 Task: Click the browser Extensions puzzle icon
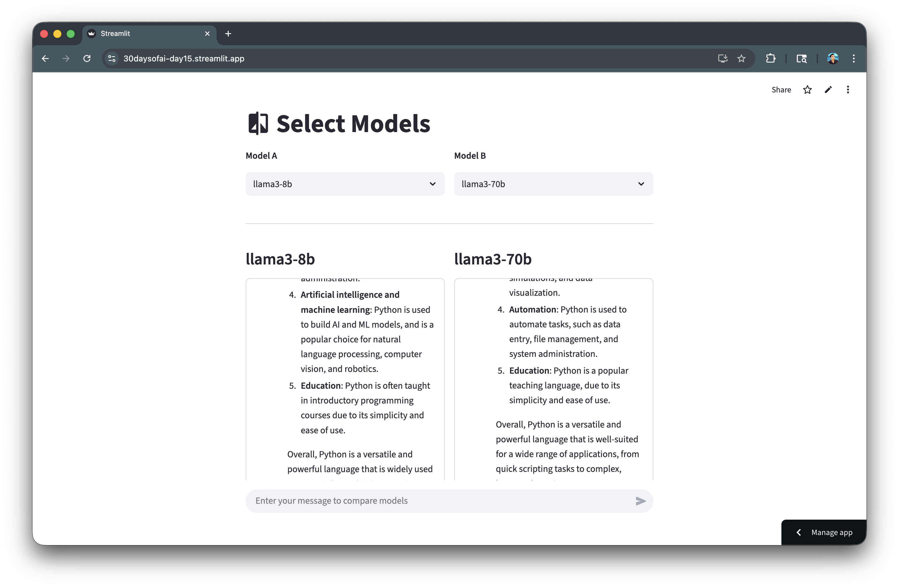771,59
